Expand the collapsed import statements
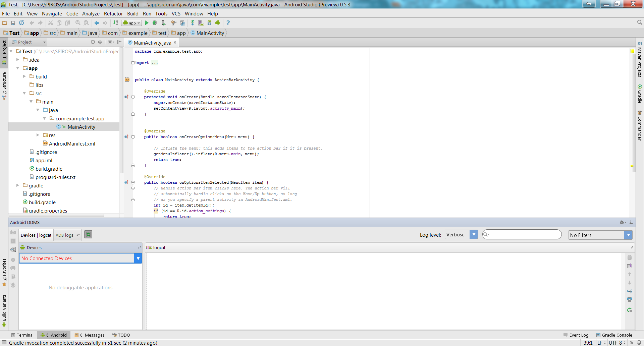Image resolution: width=644 pixels, height=346 pixels. click(133, 63)
